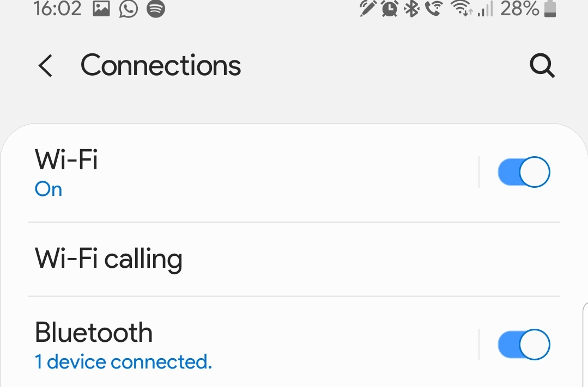Tap the Bluetooth status bar icon
This screenshot has height=387, width=588.
pyautogui.click(x=411, y=9)
